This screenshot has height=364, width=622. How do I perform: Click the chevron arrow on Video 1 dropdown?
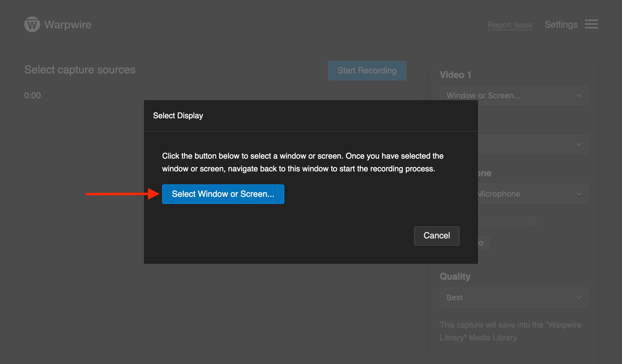pos(579,95)
